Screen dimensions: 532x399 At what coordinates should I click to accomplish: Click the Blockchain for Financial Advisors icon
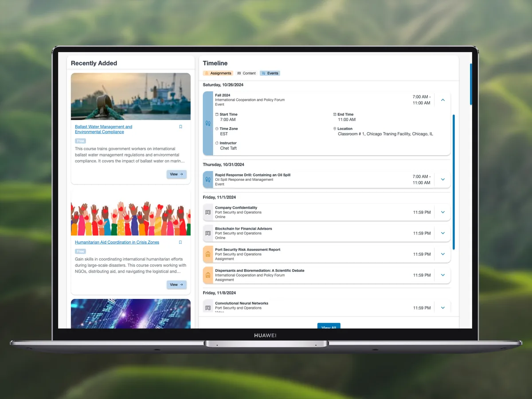(208, 233)
